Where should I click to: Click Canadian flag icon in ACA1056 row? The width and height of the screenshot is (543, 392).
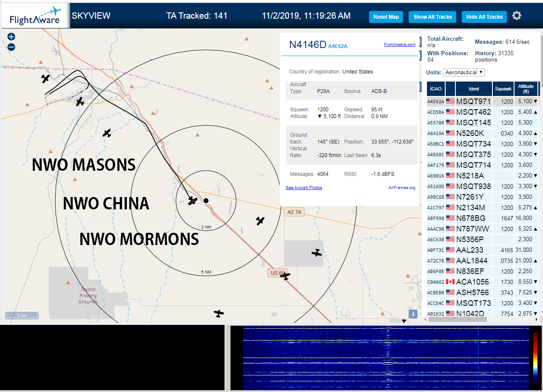tap(450, 282)
